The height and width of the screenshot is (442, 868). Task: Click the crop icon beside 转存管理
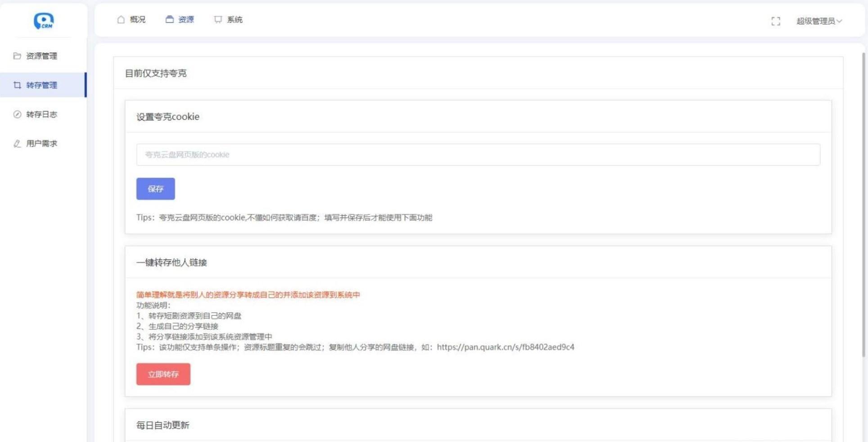tap(17, 85)
